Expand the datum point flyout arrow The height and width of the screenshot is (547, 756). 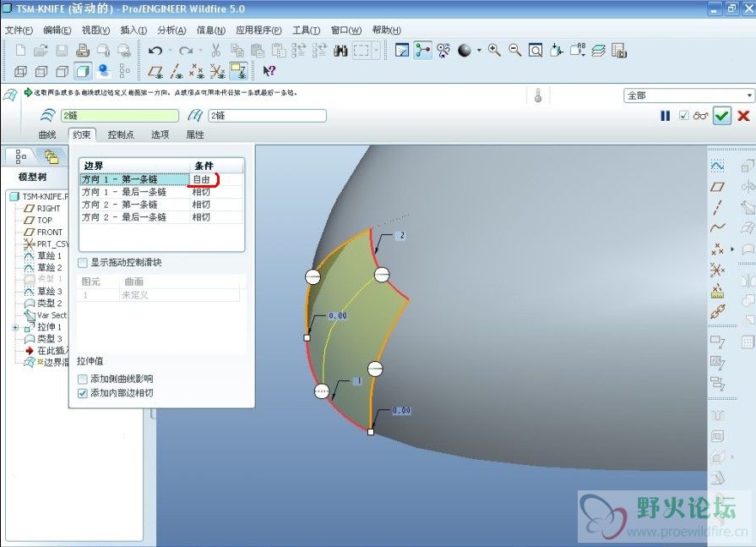pyautogui.click(x=732, y=249)
